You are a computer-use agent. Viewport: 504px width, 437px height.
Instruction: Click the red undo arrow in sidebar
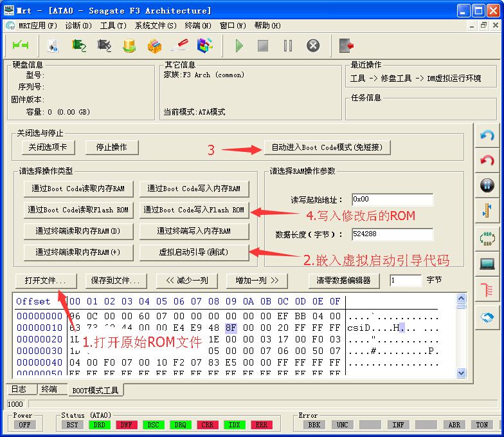pos(487,160)
